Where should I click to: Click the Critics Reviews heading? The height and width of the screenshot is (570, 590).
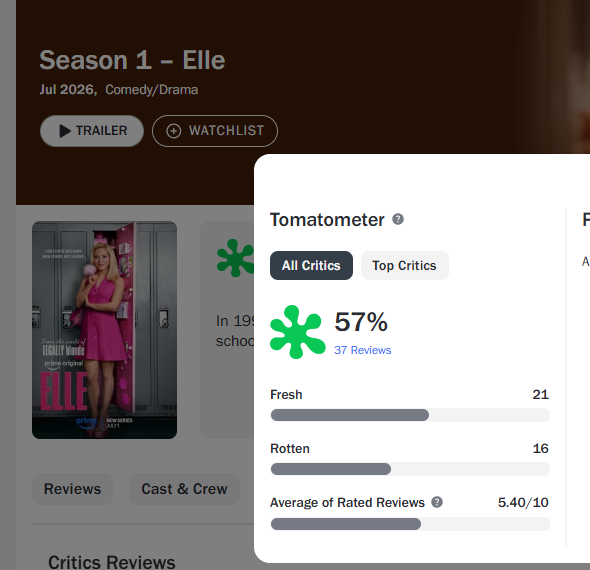(x=112, y=562)
